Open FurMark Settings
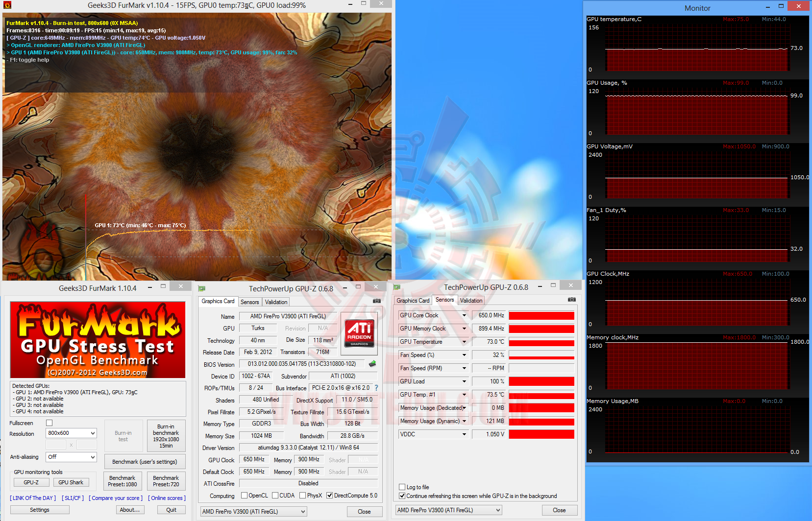This screenshot has width=812, height=521. [40, 510]
